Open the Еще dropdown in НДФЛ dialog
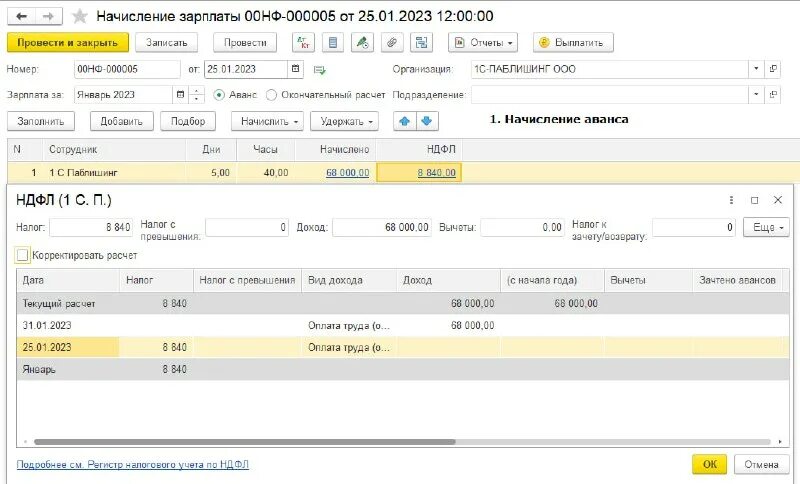Viewport: 800px width, 484px height. [x=766, y=227]
